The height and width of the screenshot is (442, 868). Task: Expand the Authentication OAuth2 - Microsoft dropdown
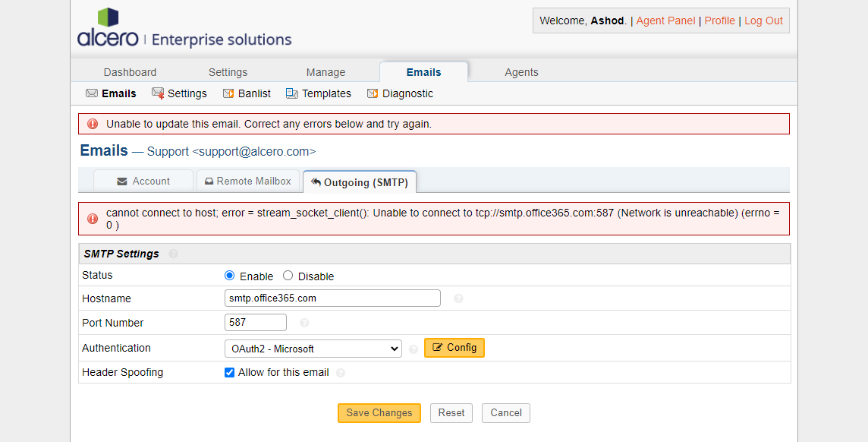pyautogui.click(x=313, y=349)
